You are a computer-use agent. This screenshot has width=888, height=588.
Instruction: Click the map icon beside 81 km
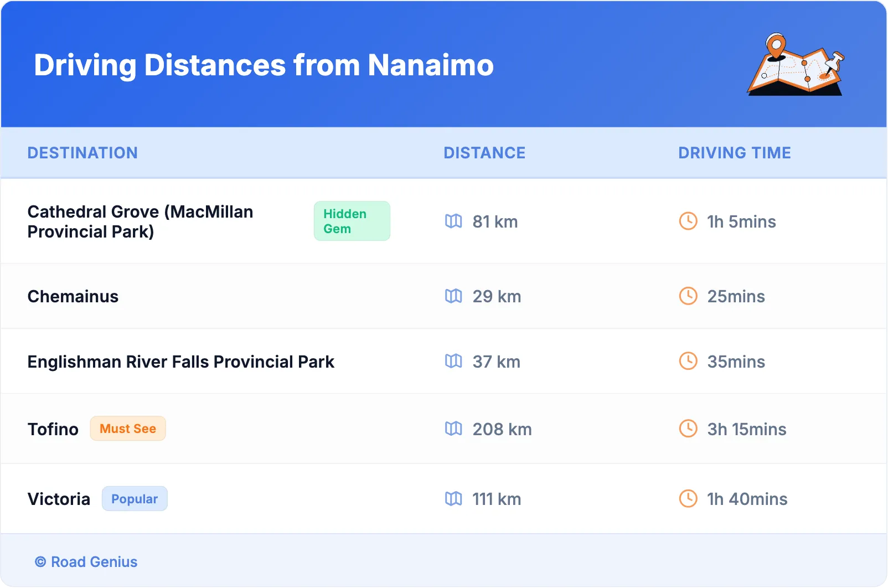453,221
